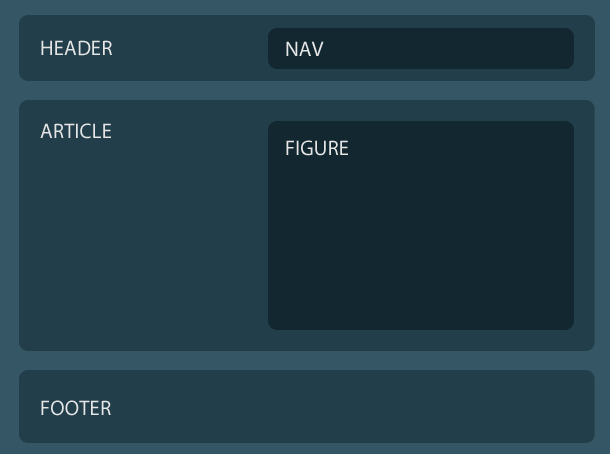Viewport: 610px width, 454px height.
Task: Select empty area inside the NAV box
Action: (447, 49)
